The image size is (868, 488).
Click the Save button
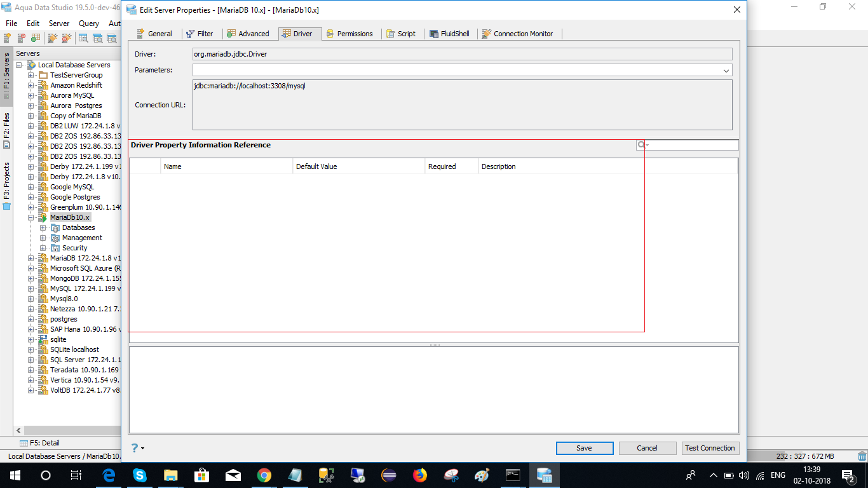pyautogui.click(x=584, y=448)
